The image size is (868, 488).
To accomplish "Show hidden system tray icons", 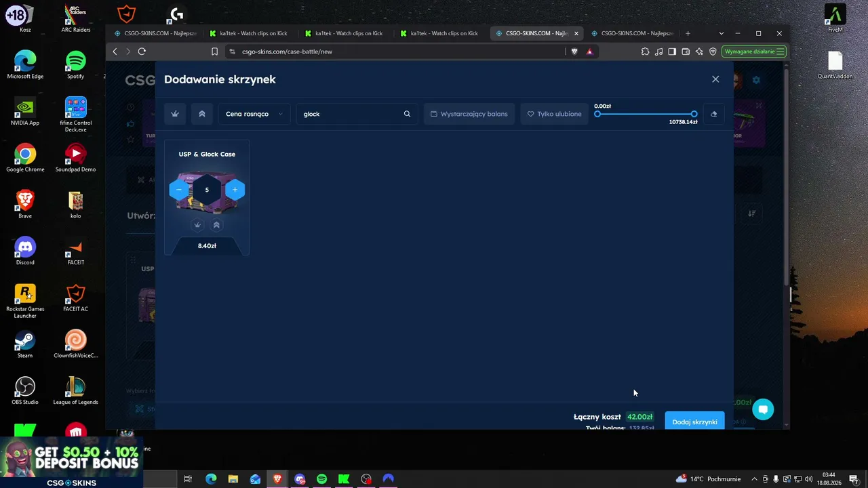I will point(754,479).
